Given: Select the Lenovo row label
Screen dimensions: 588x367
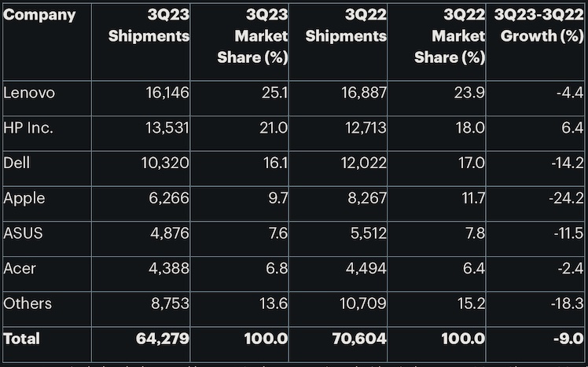Looking at the screenshot, I should coord(29,94).
